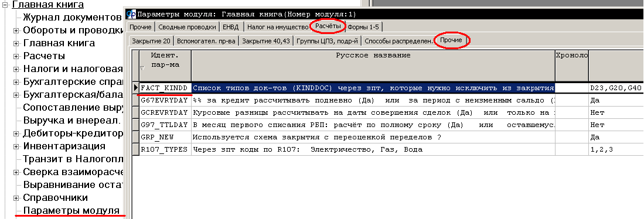Select Выручка и внереал. tree item
The width and height of the screenshot is (644, 219).
point(72,121)
